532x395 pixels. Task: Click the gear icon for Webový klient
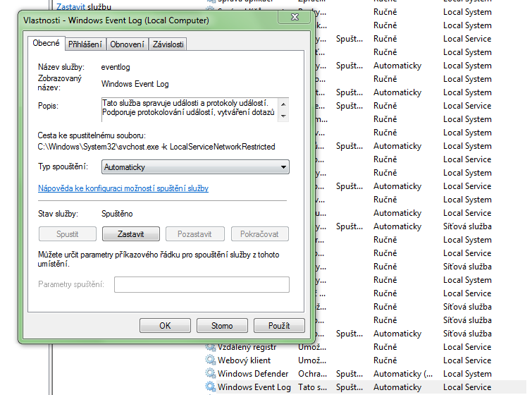[211, 360]
